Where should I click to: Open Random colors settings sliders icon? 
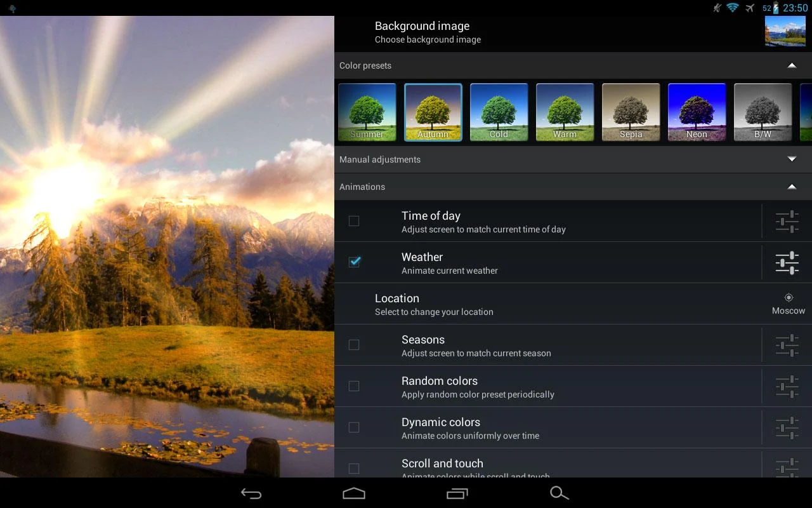pos(786,386)
